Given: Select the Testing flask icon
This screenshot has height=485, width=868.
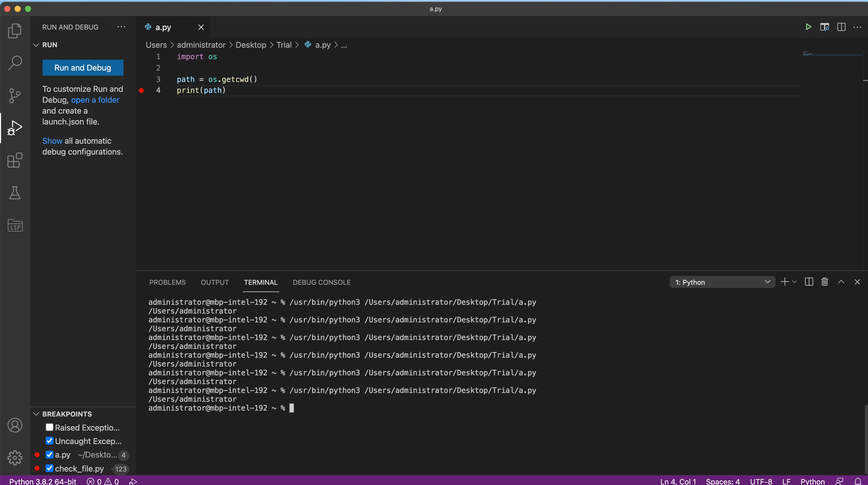Looking at the screenshot, I should click(15, 193).
